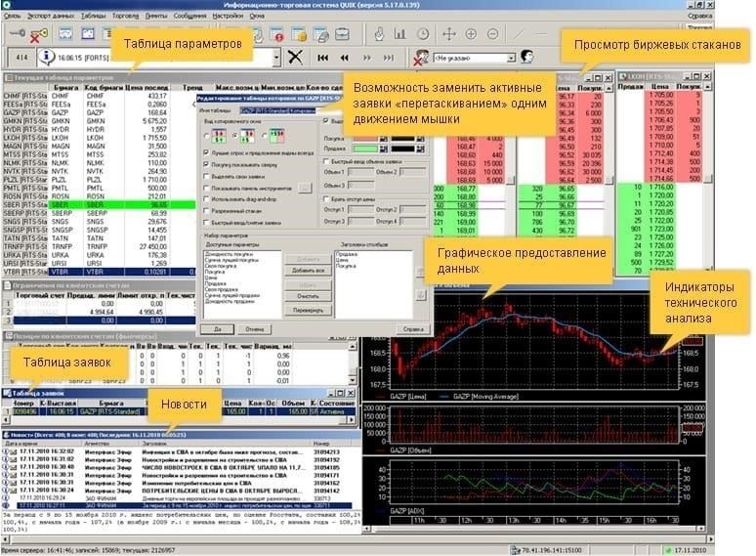Click the Да button in the dialog

pos(218,329)
